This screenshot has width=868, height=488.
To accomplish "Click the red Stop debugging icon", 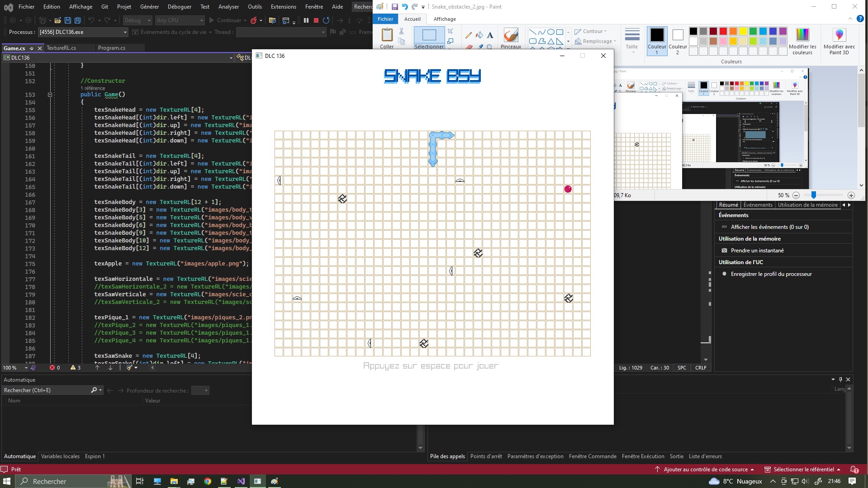I will pos(316,20).
